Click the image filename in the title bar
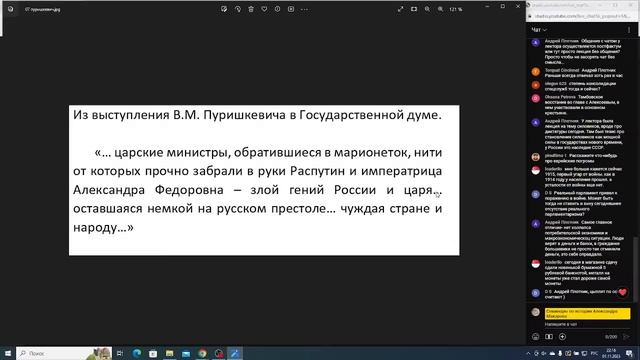Viewport: 640px width, 360px height. [x=42, y=9]
